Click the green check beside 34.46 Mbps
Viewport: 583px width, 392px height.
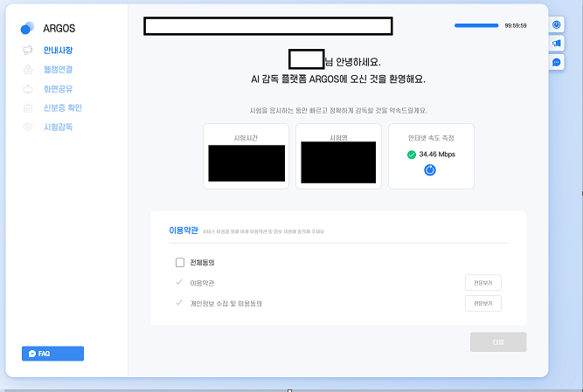411,155
